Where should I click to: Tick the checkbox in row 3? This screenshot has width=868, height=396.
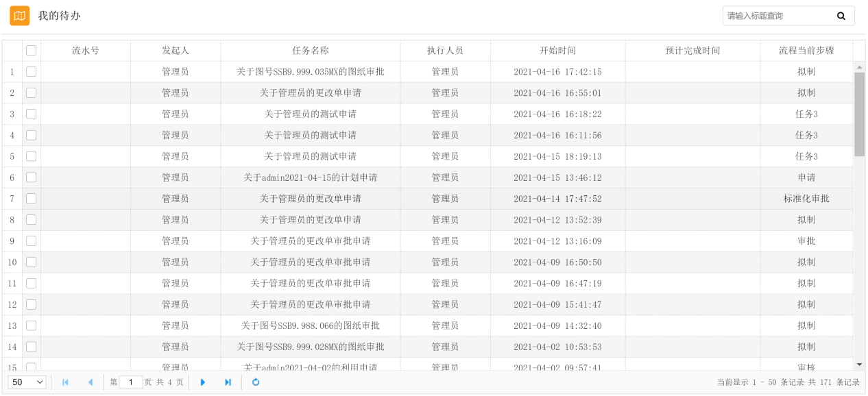(32, 114)
